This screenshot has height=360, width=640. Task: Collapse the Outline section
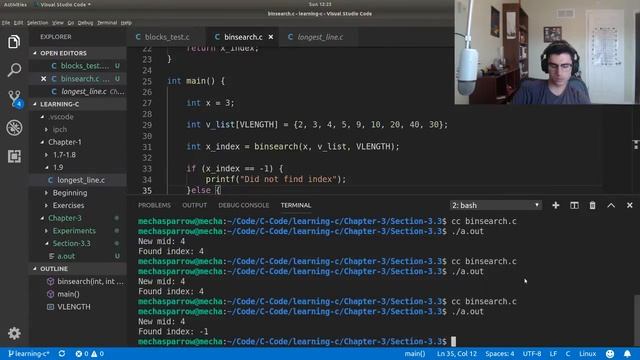[78, 269]
